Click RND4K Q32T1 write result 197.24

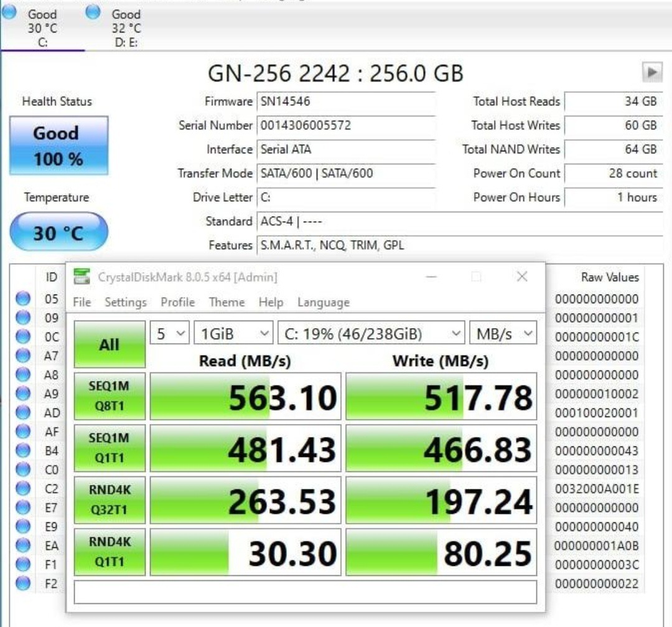(x=441, y=499)
